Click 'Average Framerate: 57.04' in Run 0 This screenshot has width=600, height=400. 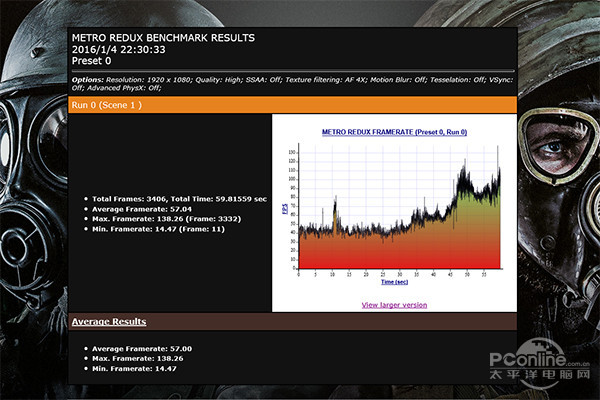pos(142,209)
